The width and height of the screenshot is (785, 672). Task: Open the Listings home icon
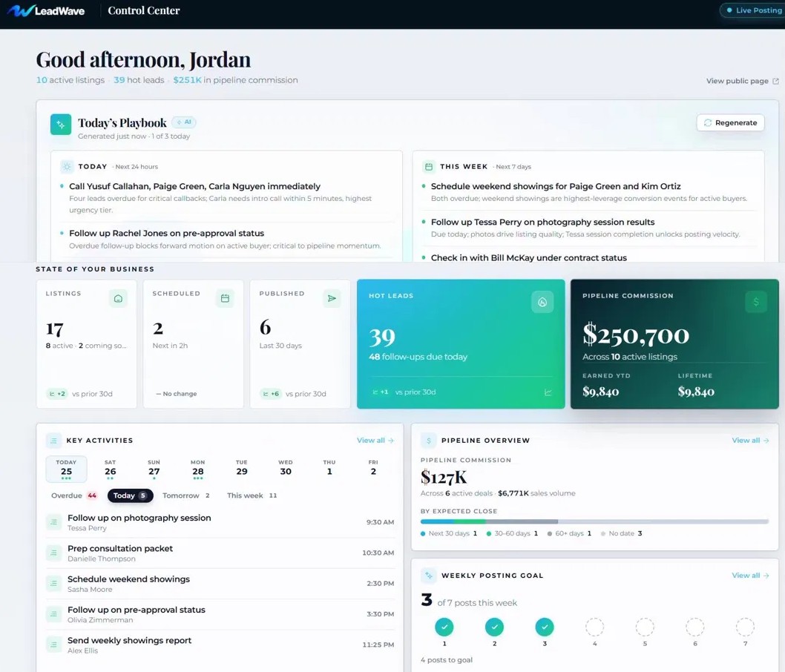(x=118, y=298)
